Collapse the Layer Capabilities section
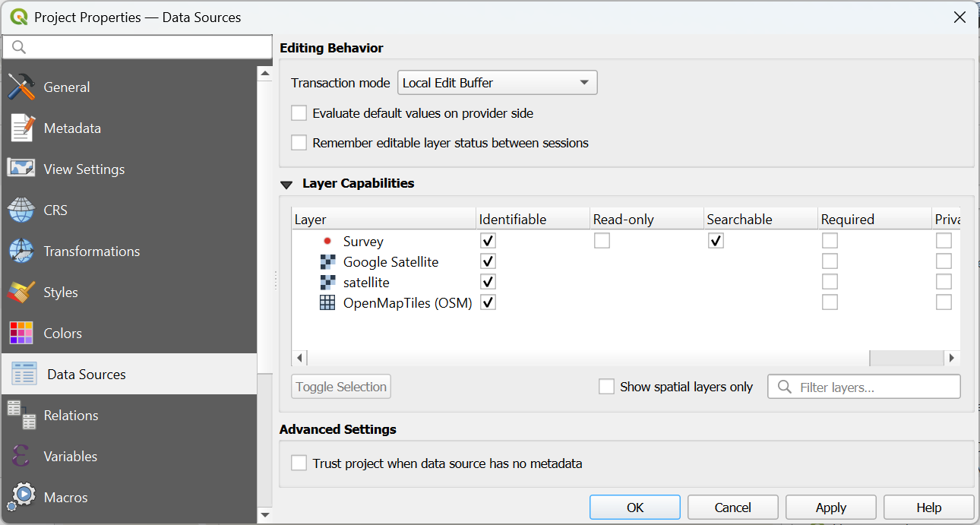Image resolution: width=980 pixels, height=525 pixels. click(x=286, y=184)
